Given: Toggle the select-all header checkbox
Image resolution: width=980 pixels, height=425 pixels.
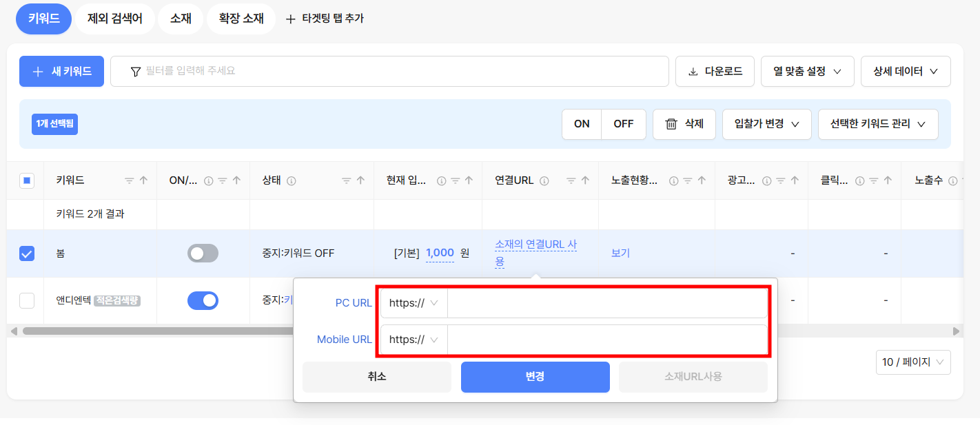Looking at the screenshot, I should pos(26,180).
